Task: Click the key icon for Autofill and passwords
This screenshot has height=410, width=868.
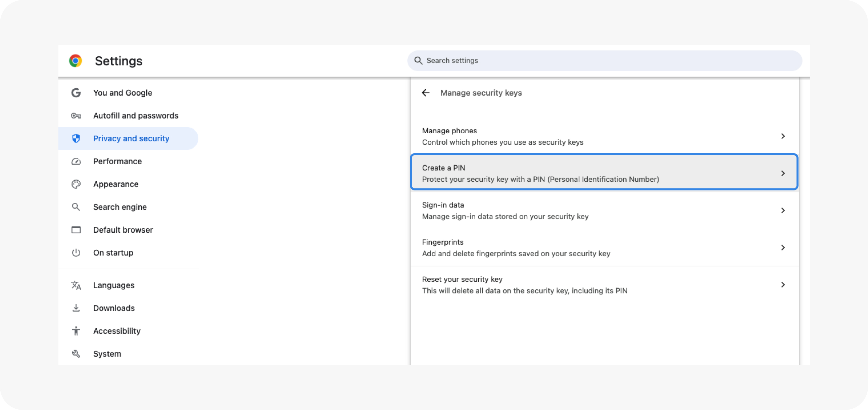Action: [x=76, y=116]
